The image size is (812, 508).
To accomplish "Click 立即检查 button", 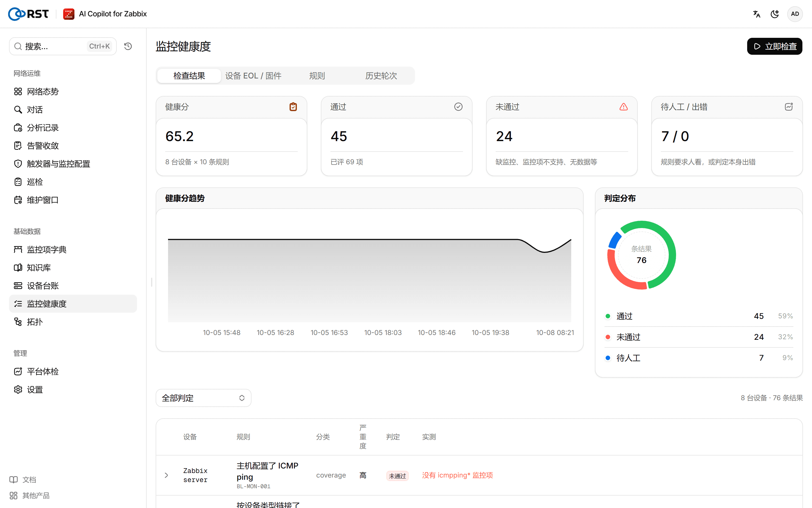I will [x=775, y=46].
